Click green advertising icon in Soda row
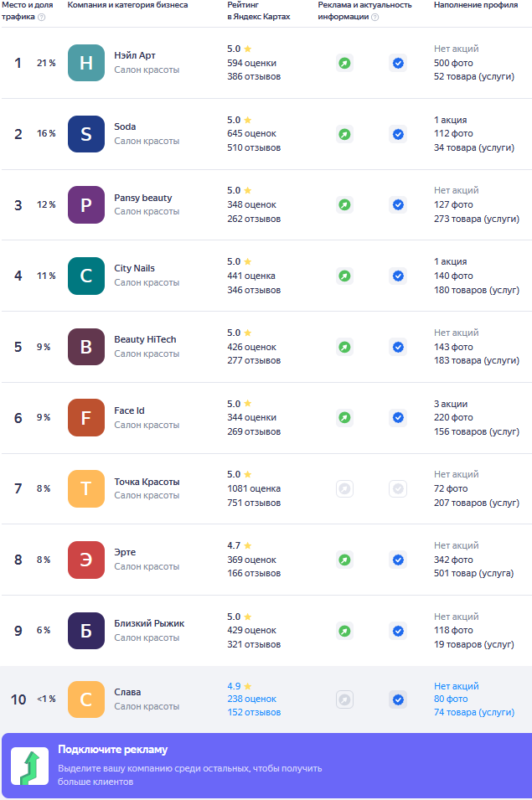The image size is (532, 800). coord(344,134)
